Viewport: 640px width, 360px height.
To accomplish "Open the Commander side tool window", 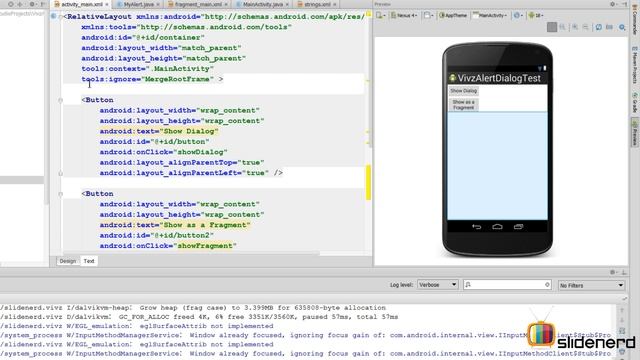I will click(x=635, y=21).
